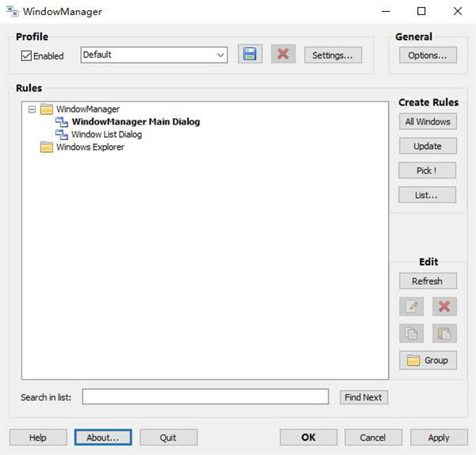Confirm with OK

(x=309, y=438)
